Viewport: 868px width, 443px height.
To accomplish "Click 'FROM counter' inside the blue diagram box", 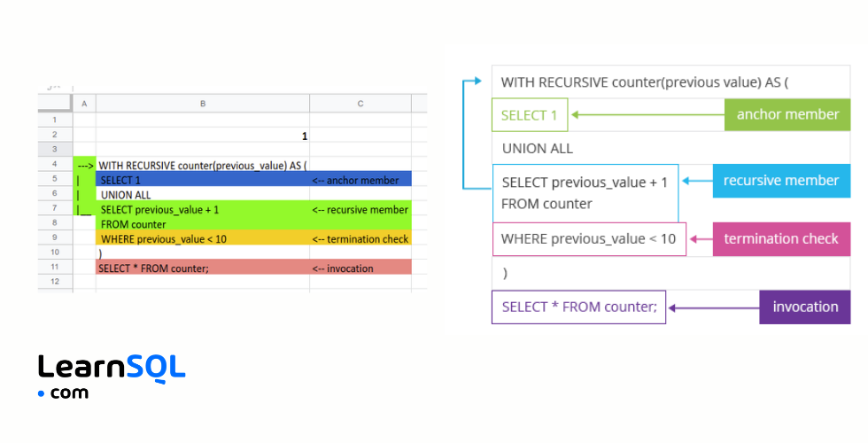I will point(546,204).
